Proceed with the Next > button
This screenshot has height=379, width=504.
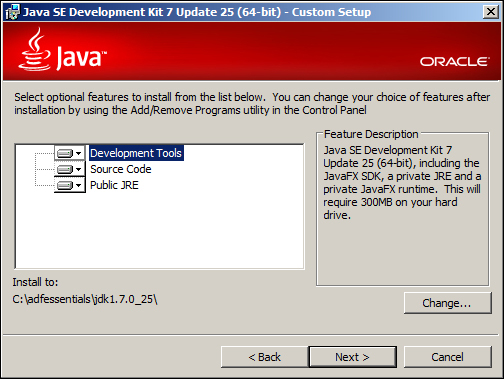(353, 357)
